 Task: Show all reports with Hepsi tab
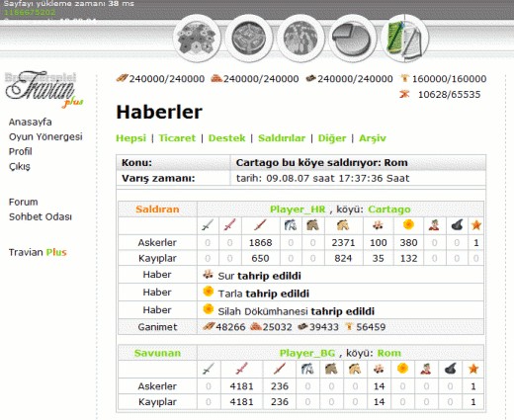(130, 138)
